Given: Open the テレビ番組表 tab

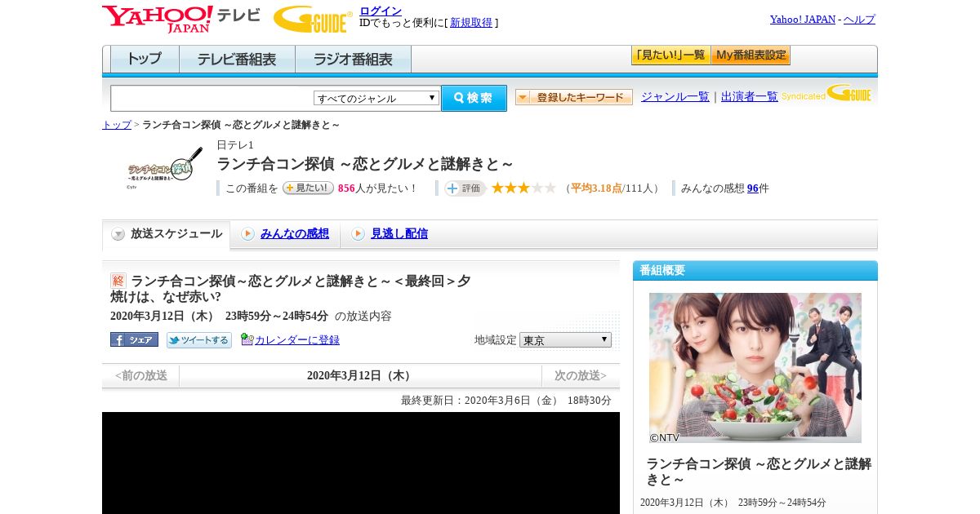Looking at the screenshot, I should coord(237,60).
